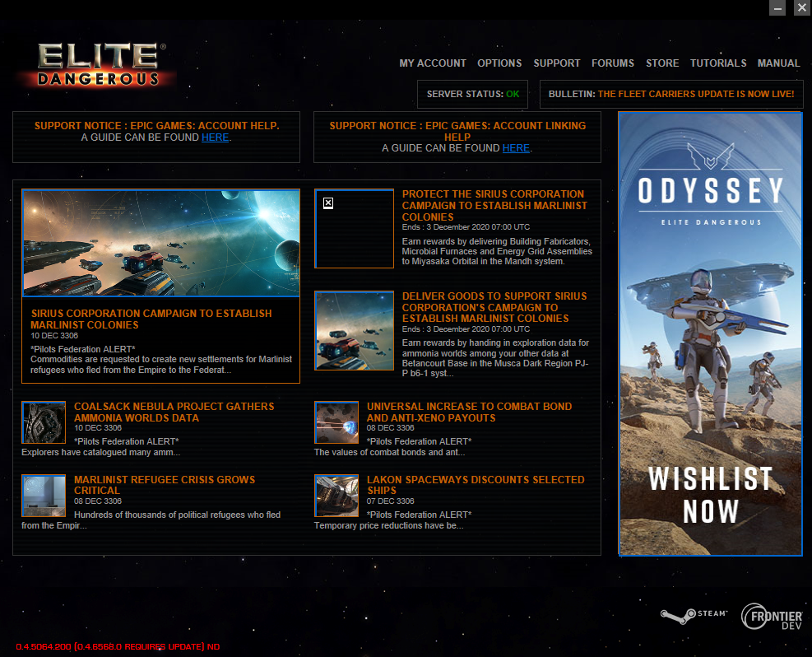Read Sirius Corporation Campaign to Establish Marlinist Colonies

click(151, 319)
